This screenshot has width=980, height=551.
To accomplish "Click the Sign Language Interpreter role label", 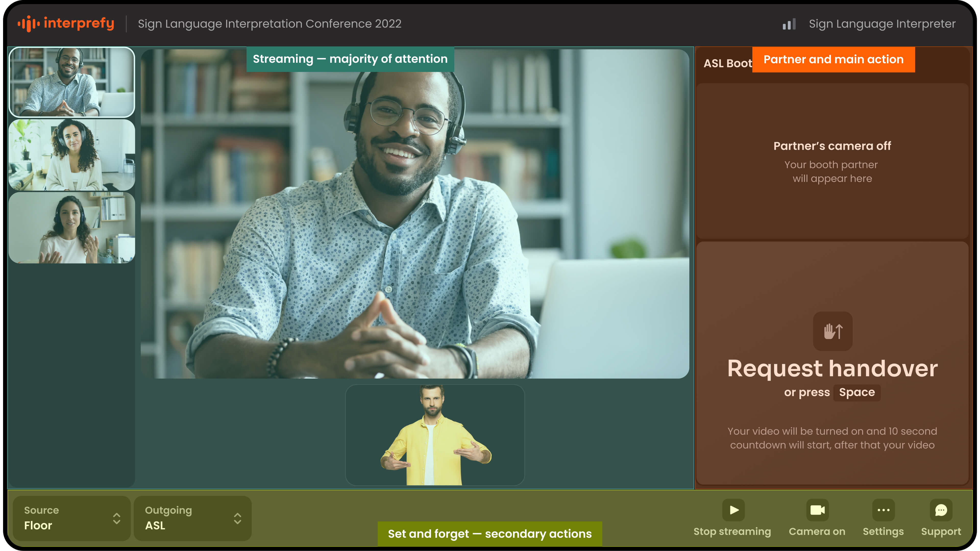I will pyautogui.click(x=882, y=24).
